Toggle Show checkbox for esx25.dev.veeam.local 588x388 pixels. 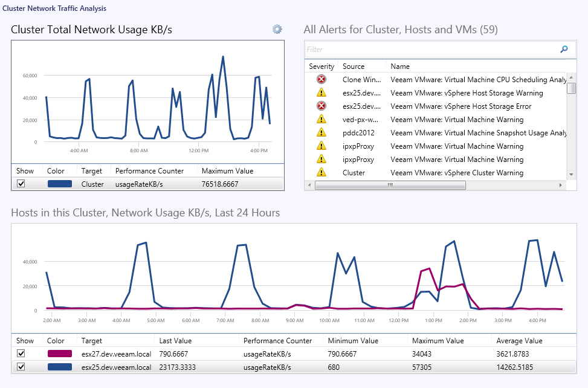(21, 367)
